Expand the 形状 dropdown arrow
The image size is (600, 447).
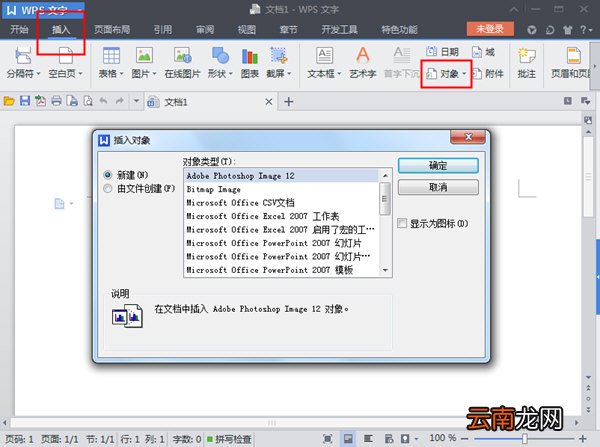(x=231, y=73)
